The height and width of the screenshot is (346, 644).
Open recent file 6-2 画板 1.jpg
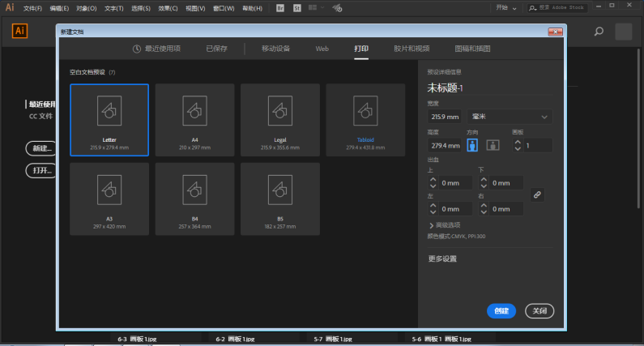point(236,339)
